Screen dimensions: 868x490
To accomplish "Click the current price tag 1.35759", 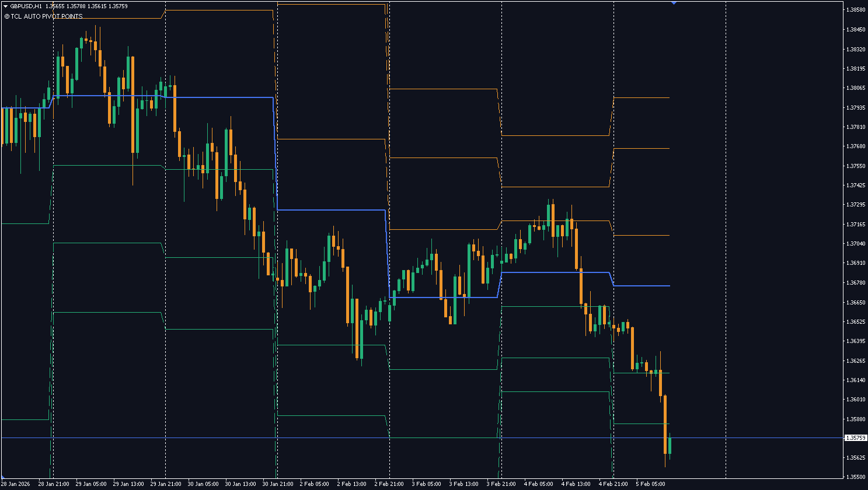I will coord(855,437).
